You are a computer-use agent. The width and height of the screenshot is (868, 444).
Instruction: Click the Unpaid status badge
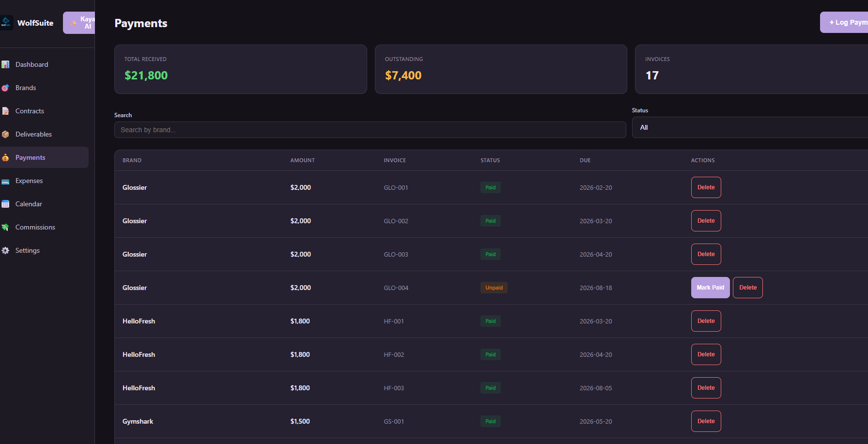click(494, 288)
